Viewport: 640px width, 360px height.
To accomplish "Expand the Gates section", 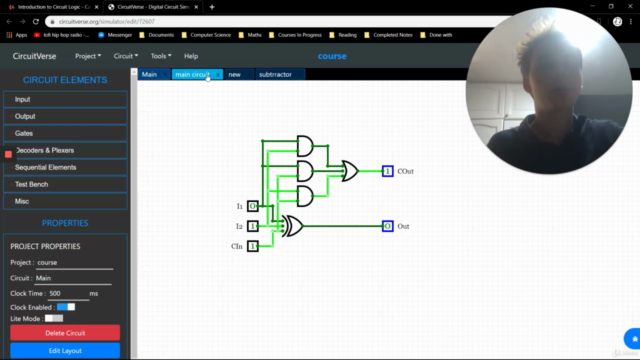I will (65, 133).
